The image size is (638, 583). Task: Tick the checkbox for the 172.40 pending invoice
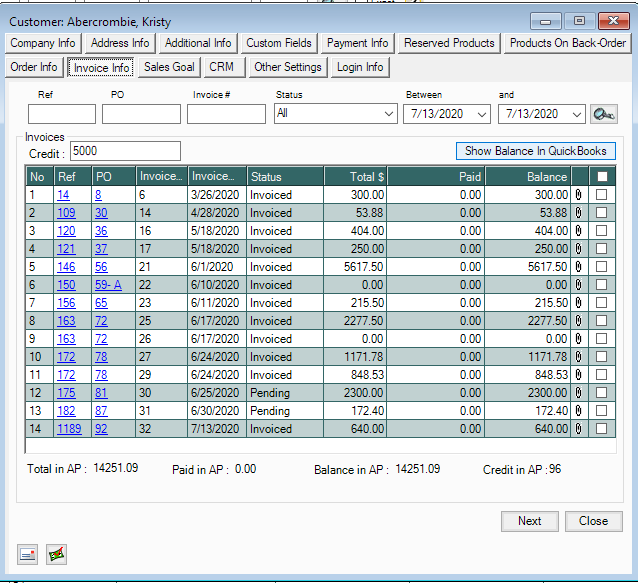[x=601, y=411]
